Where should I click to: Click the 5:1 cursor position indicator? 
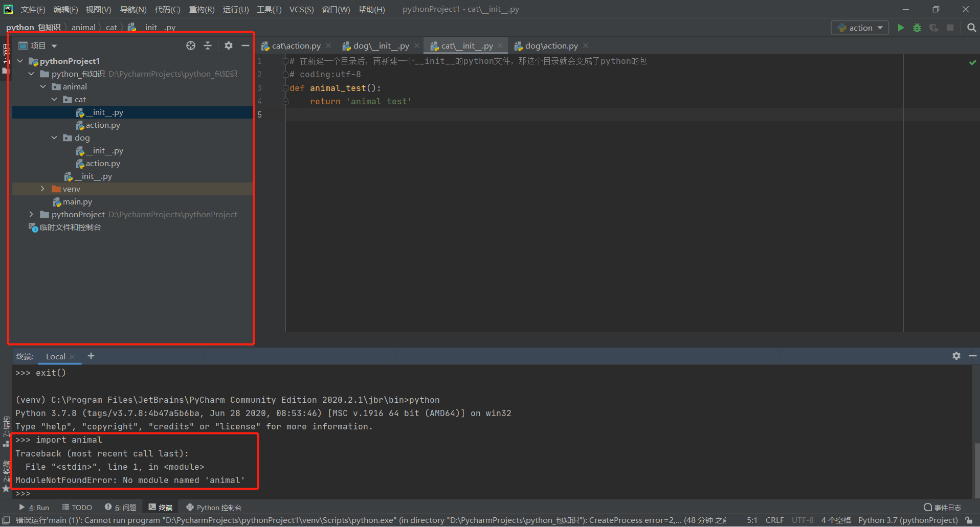coord(752,520)
